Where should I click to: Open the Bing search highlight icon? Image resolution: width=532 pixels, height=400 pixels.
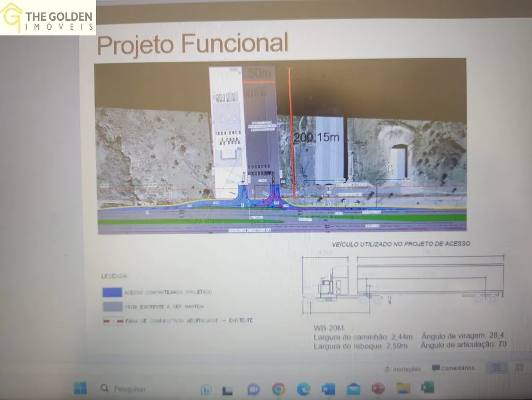coord(206,389)
